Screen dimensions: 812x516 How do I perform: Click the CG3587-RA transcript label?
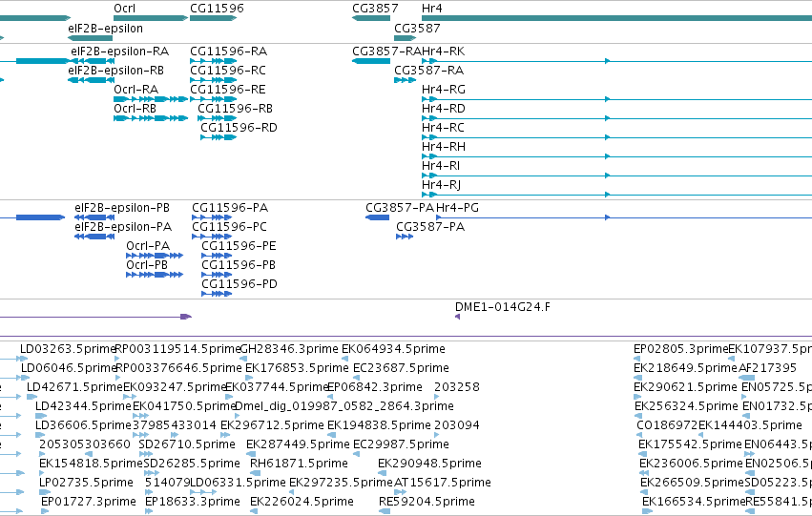428,71
